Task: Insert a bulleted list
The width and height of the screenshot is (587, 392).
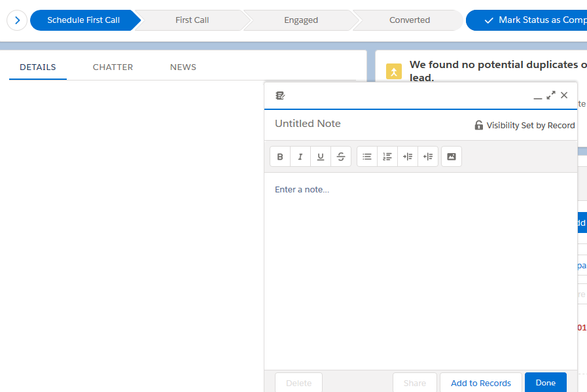Action: (367, 157)
